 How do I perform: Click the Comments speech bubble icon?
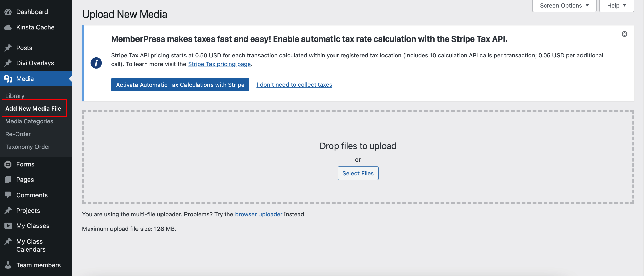[8, 195]
